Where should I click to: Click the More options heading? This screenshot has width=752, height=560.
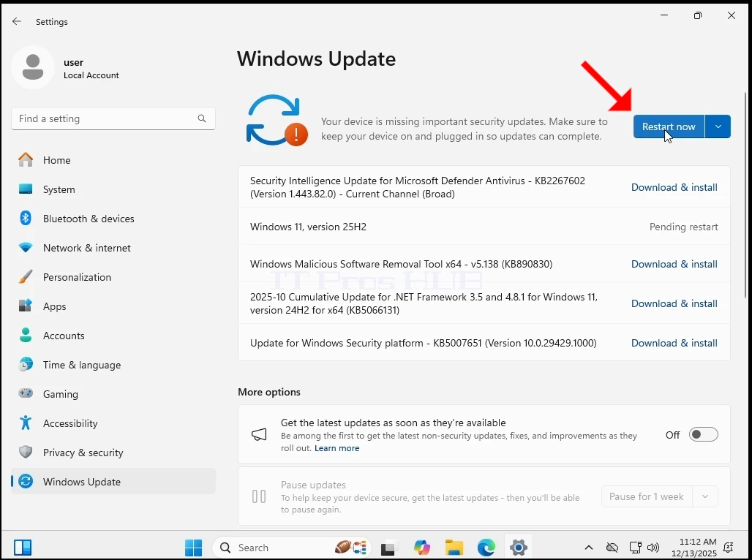point(269,392)
